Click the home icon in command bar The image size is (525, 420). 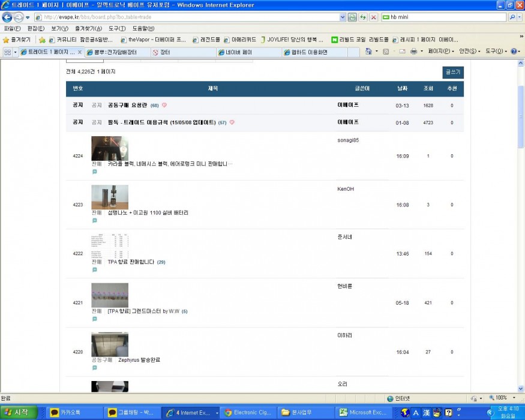368,52
